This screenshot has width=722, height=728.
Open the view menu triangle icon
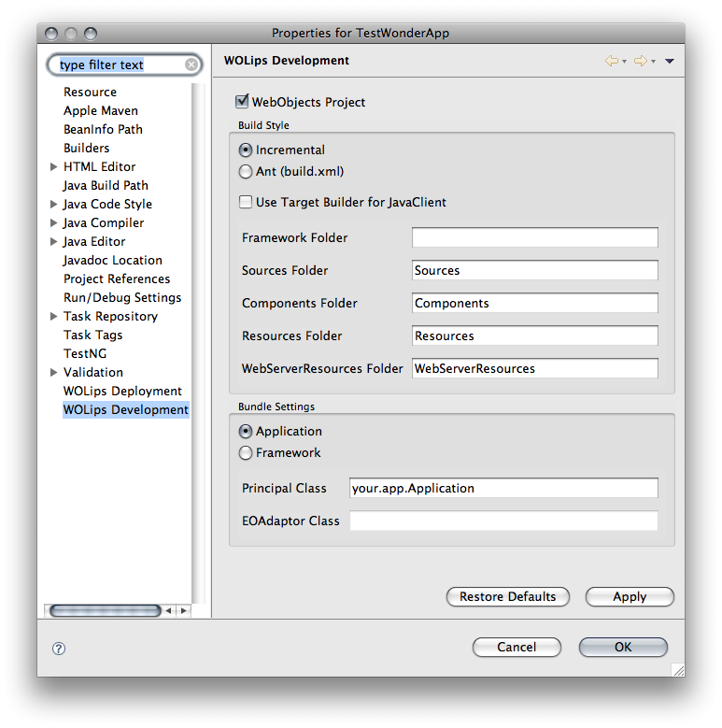click(670, 62)
